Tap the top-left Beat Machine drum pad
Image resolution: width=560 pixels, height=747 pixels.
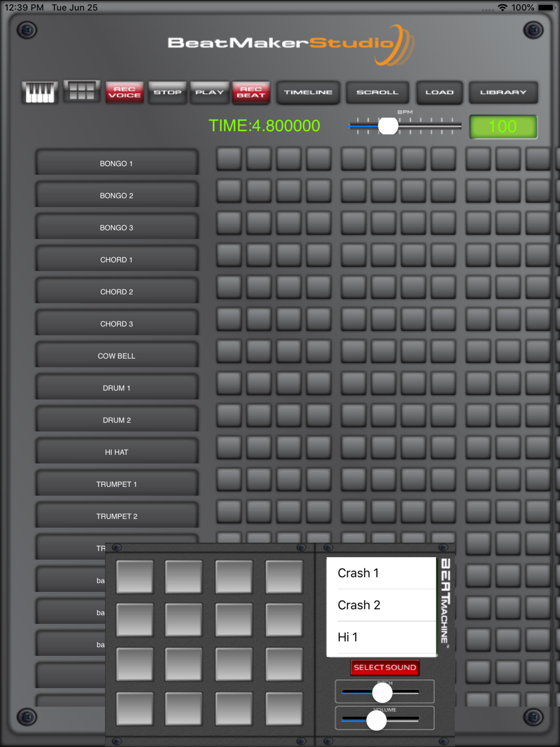[134, 576]
